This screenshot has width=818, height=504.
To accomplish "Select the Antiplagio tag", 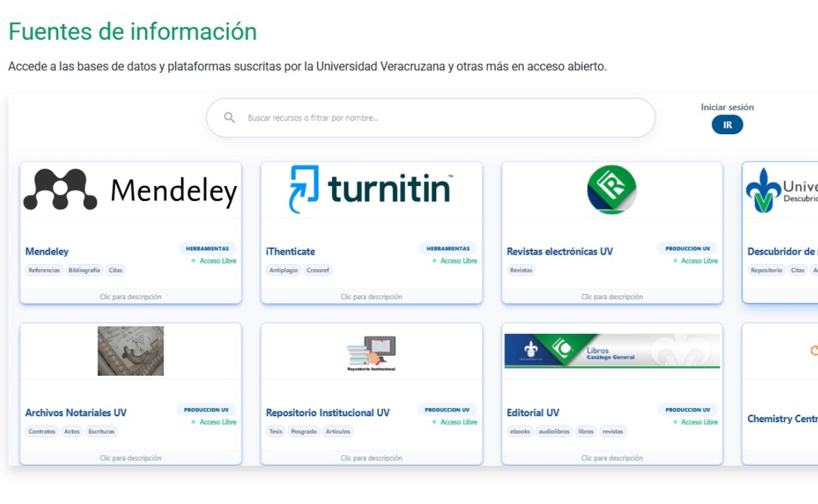I will [284, 270].
